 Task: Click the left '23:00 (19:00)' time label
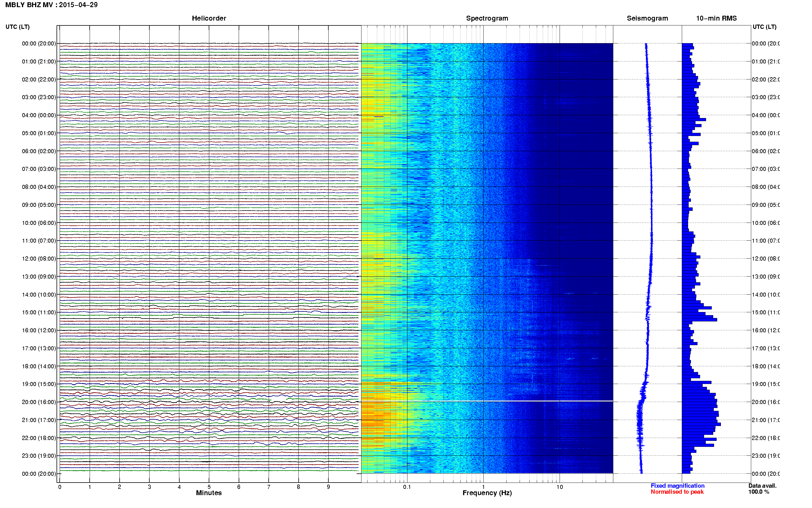point(39,456)
